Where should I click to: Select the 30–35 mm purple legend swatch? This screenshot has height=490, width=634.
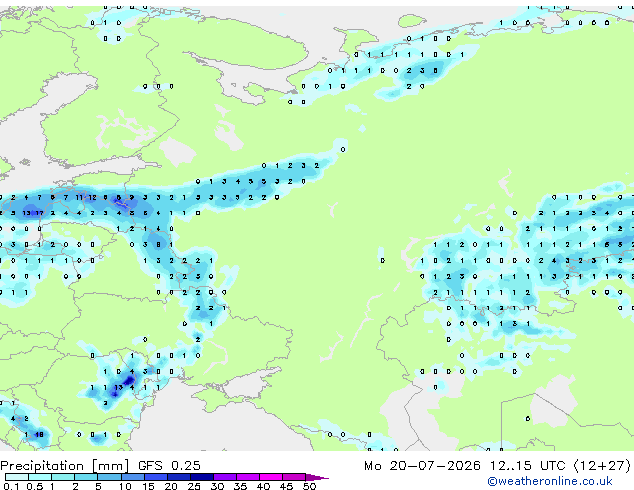coord(225,477)
